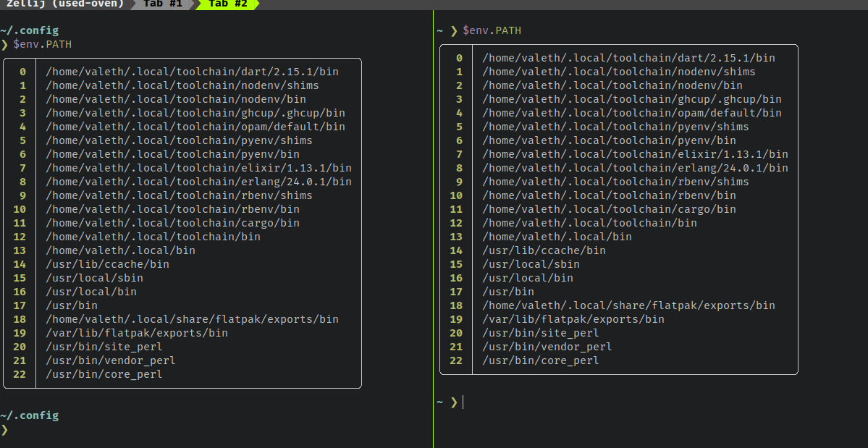Select the rbenv/bin path in right pane
This screenshot has width=868, height=448.
pos(608,196)
